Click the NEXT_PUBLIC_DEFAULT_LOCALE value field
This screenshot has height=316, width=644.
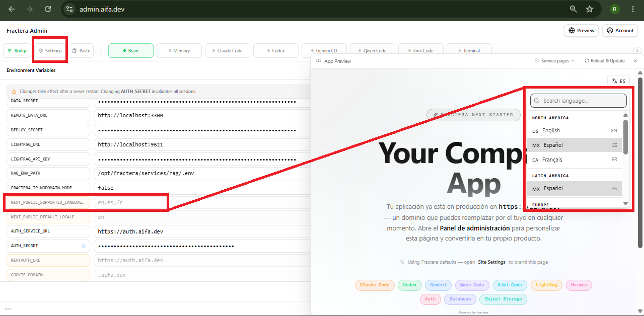[x=201, y=217]
